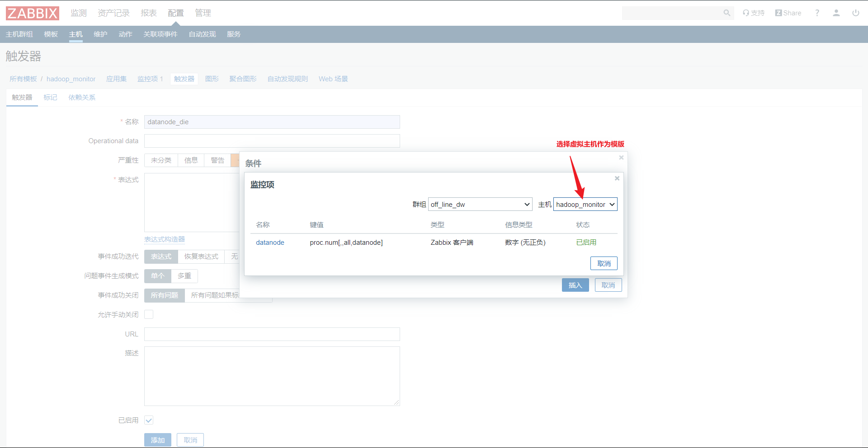This screenshot has height=448, width=868.
Task: Open the 管理 top menu
Action: click(203, 13)
